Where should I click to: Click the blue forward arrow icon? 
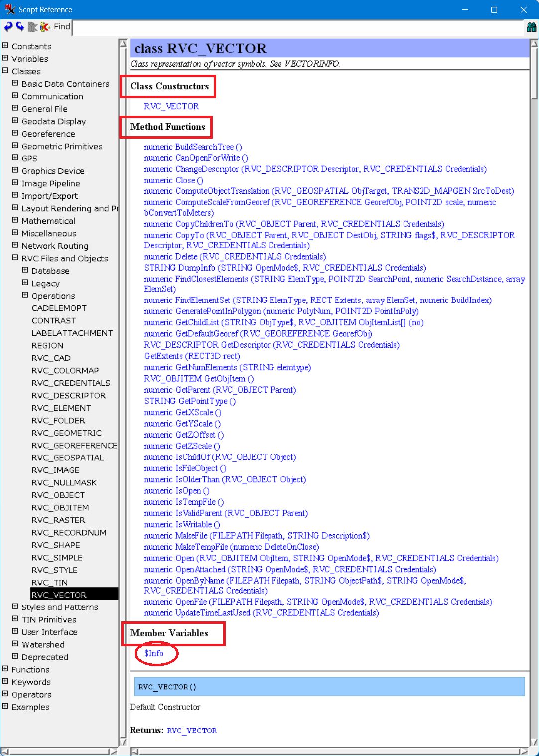pos(20,27)
